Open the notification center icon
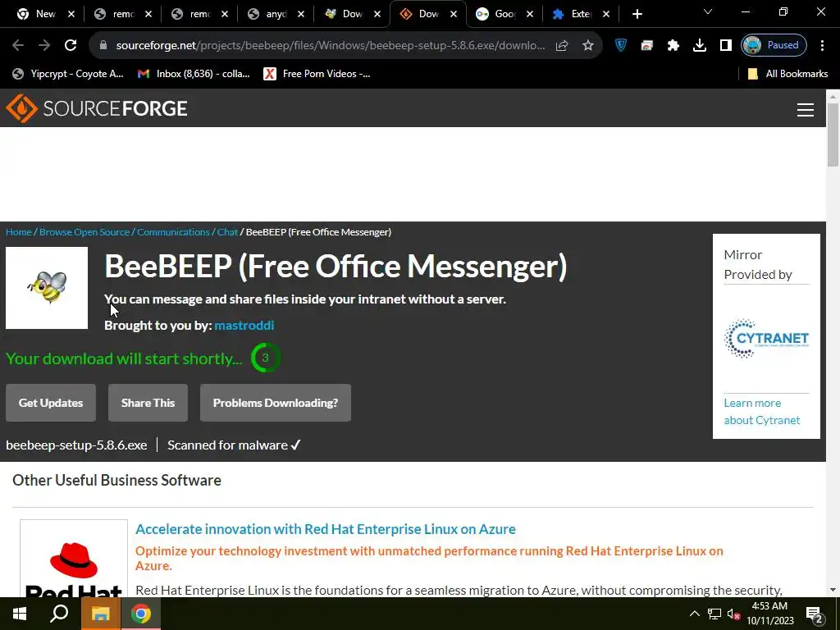840x630 pixels. pos(814,614)
